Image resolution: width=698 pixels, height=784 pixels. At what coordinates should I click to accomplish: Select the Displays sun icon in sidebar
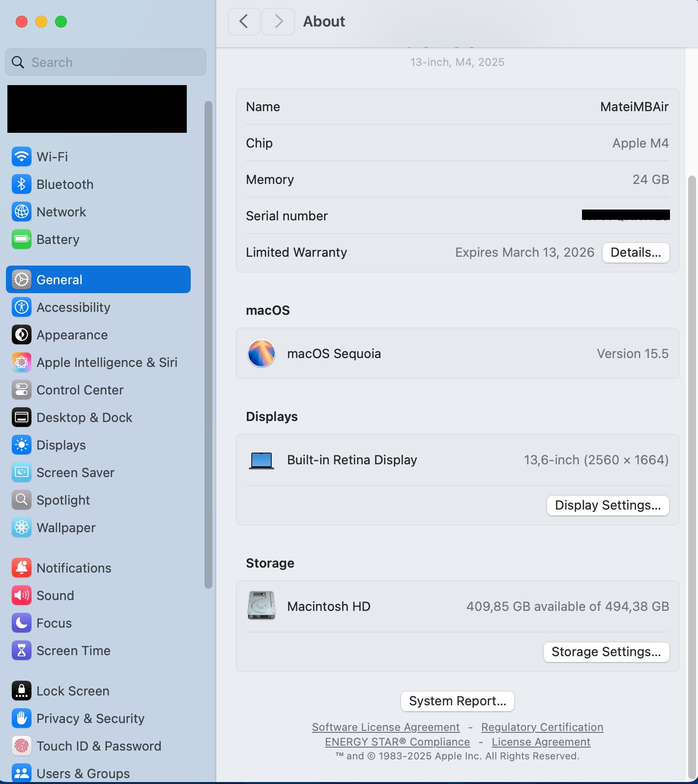(22, 445)
